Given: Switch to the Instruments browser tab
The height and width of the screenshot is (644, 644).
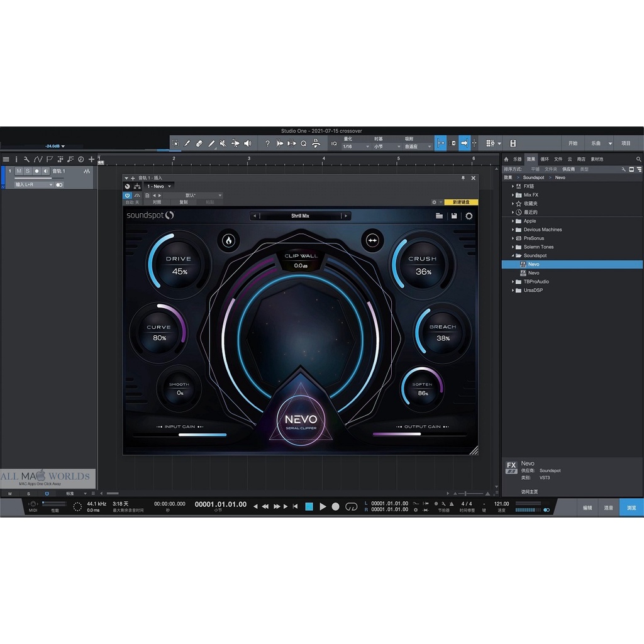Looking at the screenshot, I should (518, 159).
